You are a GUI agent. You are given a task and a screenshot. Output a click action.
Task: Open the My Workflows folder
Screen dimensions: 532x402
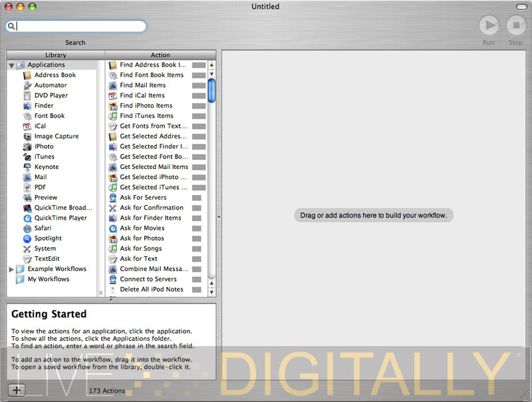pyautogui.click(x=48, y=280)
